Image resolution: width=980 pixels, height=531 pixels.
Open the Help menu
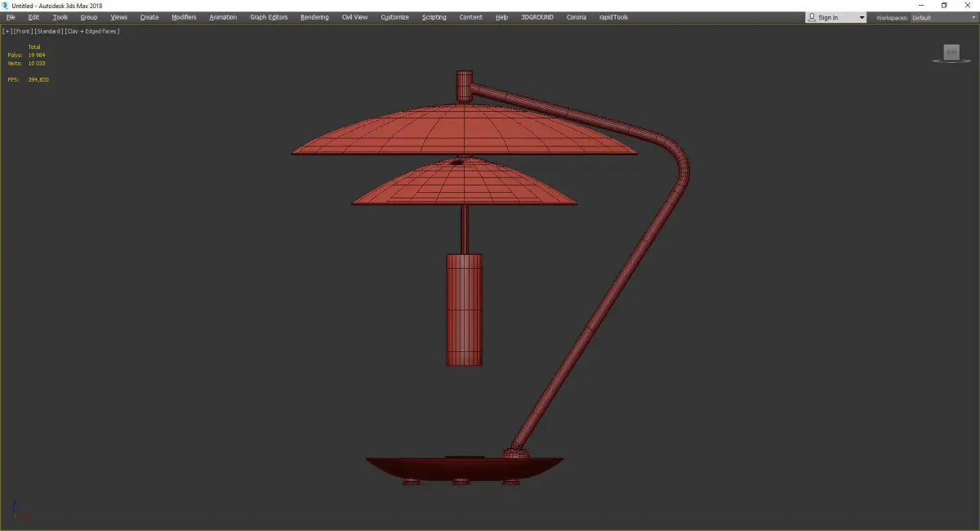(x=501, y=17)
